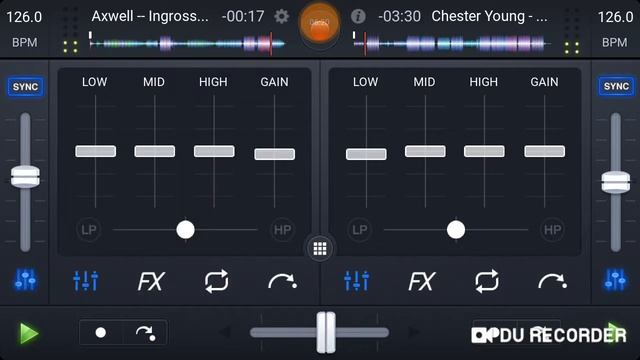Click left deck MID EQ slider handle
This screenshot has width=640, height=360.
pyautogui.click(x=155, y=151)
